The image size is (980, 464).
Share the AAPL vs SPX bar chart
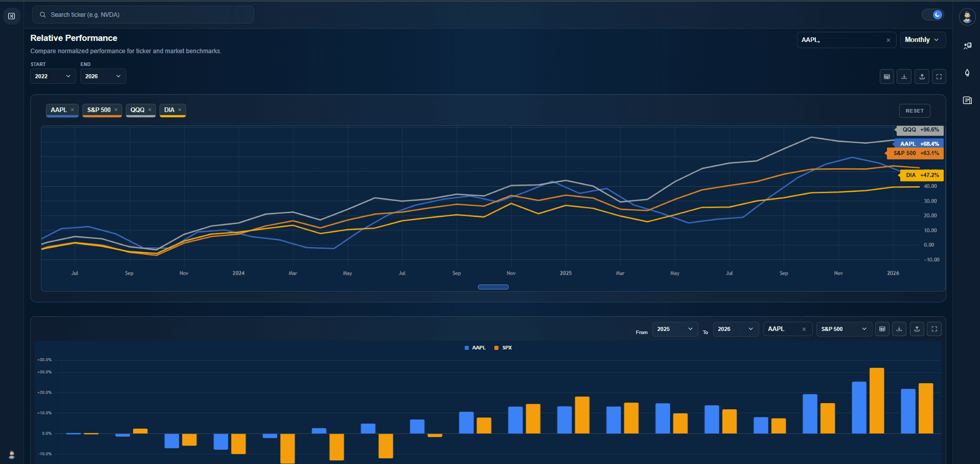pos(917,329)
